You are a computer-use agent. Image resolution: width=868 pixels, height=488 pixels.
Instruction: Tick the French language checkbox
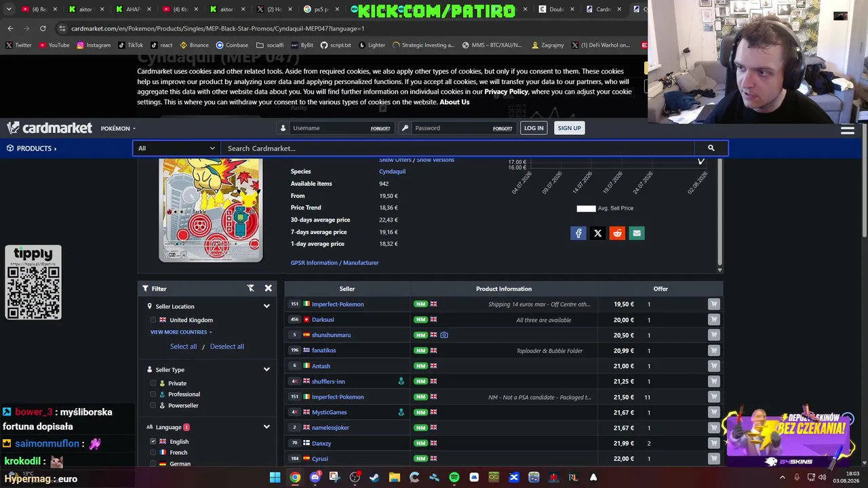(153, 453)
